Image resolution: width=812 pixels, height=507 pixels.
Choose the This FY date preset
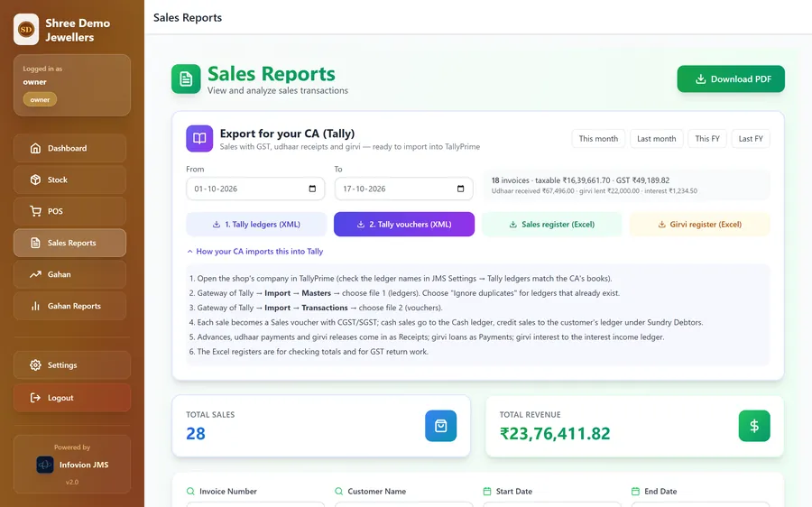tap(706, 138)
